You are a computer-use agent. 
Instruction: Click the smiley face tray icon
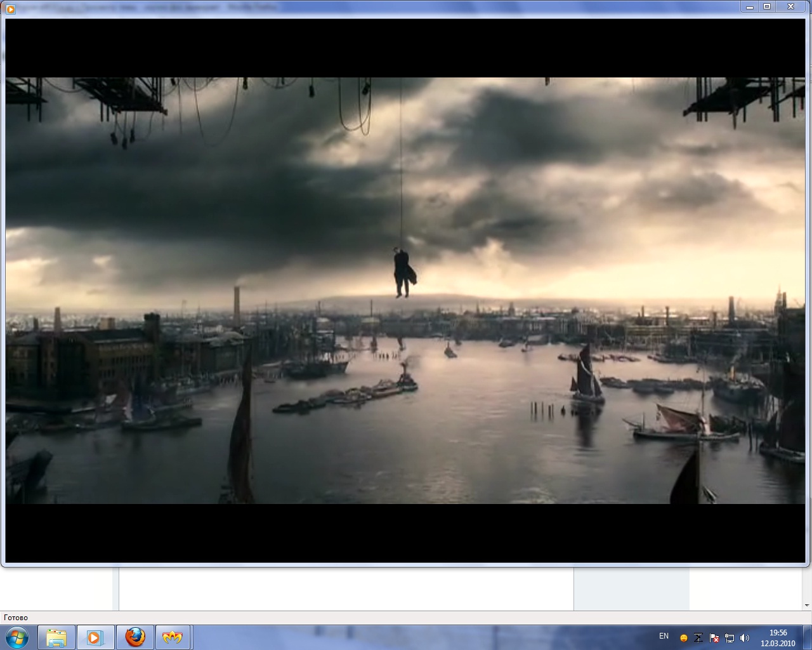[684, 638]
